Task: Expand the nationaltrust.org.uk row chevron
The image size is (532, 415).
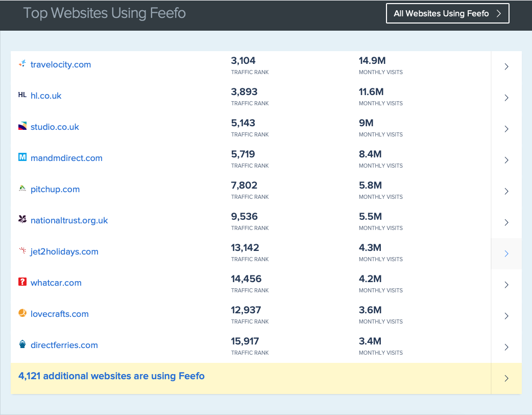Action: (x=506, y=222)
